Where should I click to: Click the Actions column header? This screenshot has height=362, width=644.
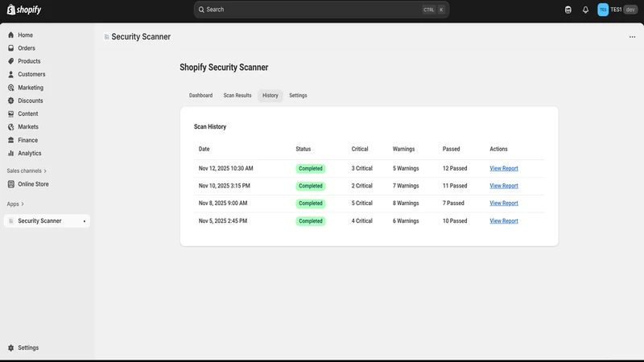click(498, 149)
